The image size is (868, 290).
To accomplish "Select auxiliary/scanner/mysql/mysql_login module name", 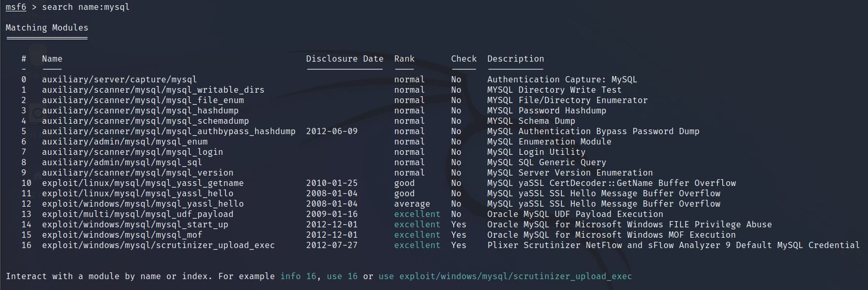I will point(133,152).
